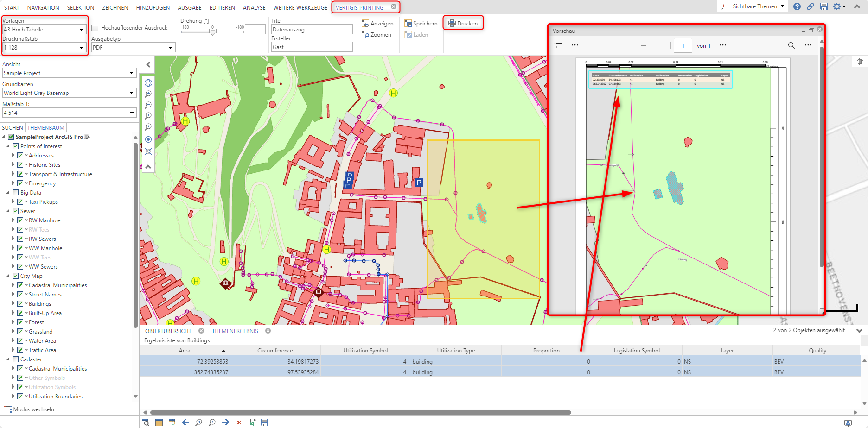Uncheck the Forest layer checkbox
Screen dimensions: 868x428
[20, 322]
